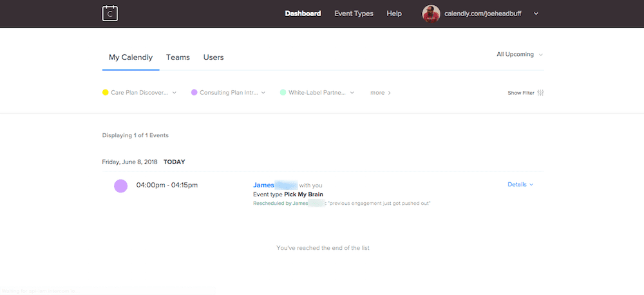
Task: Open the Dashboard nav item
Action: 303,14
